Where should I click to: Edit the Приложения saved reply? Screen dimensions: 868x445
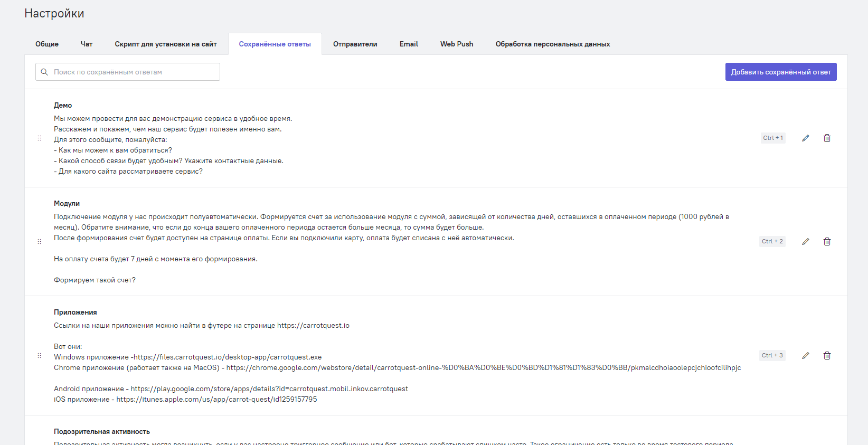click(x=806, y=356)
